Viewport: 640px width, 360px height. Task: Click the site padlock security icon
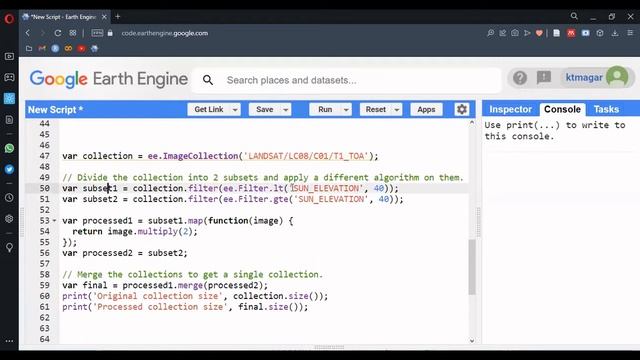pos(110,33)
